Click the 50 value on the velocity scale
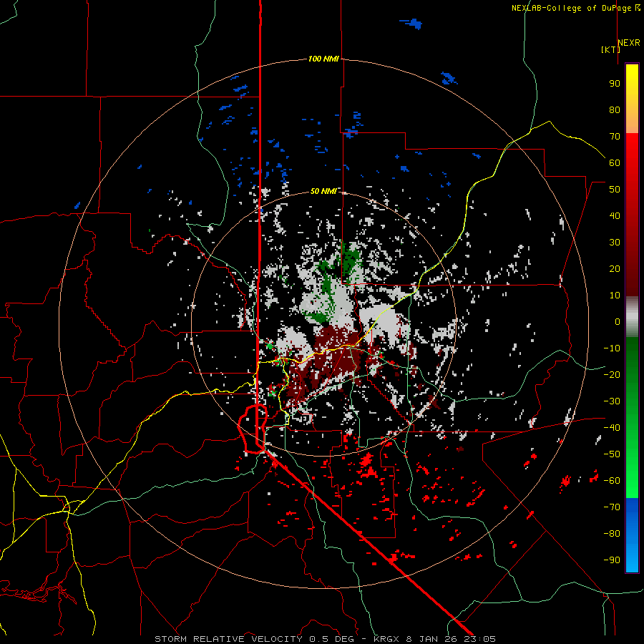The image size is (644, 644). pyautogui.click(x=615, y=190)
